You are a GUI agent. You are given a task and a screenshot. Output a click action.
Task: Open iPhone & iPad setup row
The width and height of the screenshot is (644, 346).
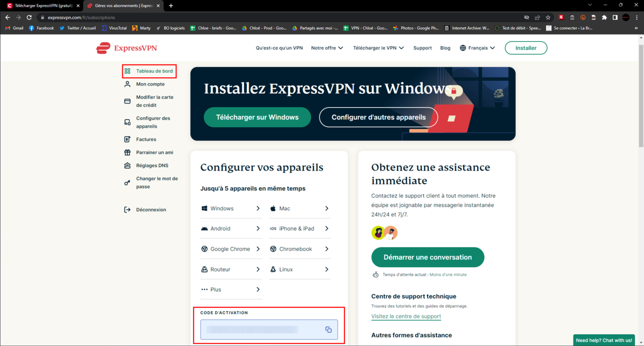(x=299, y=229)
